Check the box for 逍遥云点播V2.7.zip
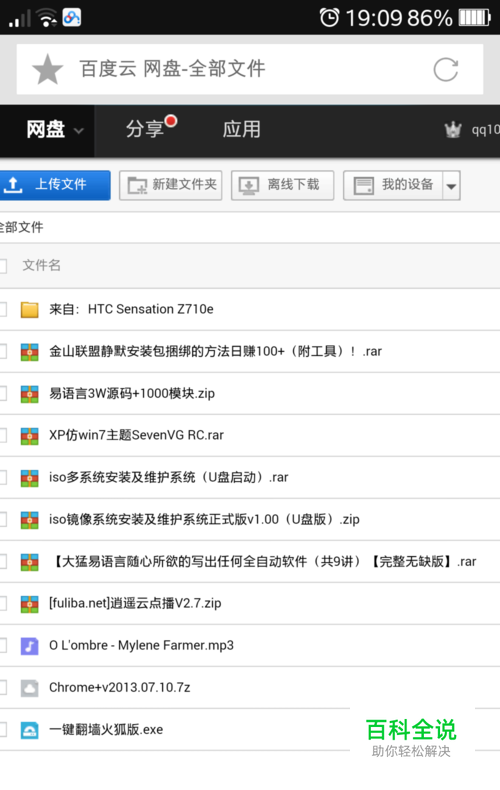The width and height of the screenshot is (500, 790). click(x=3, y=604)
